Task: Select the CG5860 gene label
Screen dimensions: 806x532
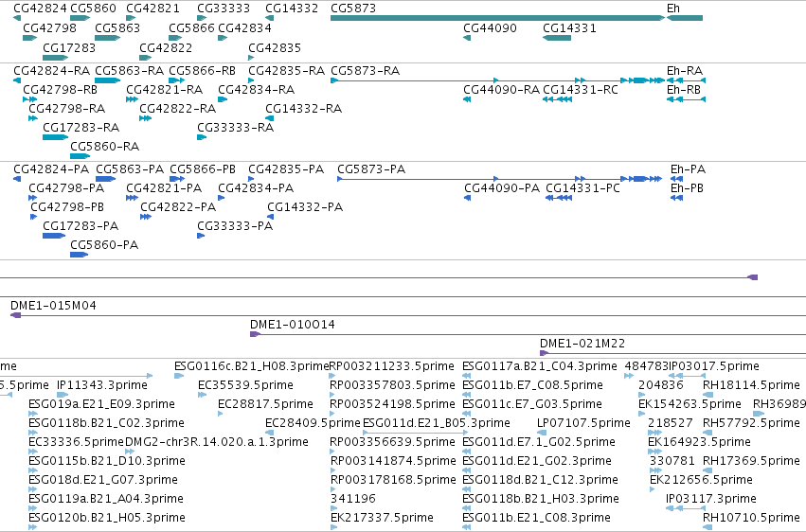Action: click(x=93, y=9)
